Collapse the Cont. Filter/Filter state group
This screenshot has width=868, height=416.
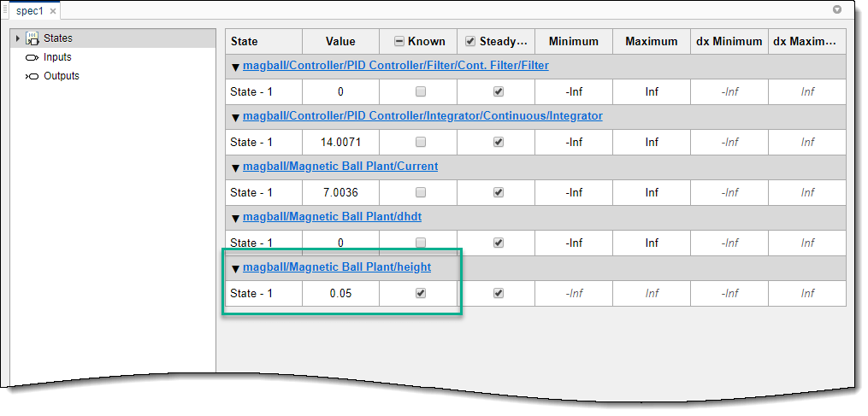236,67
